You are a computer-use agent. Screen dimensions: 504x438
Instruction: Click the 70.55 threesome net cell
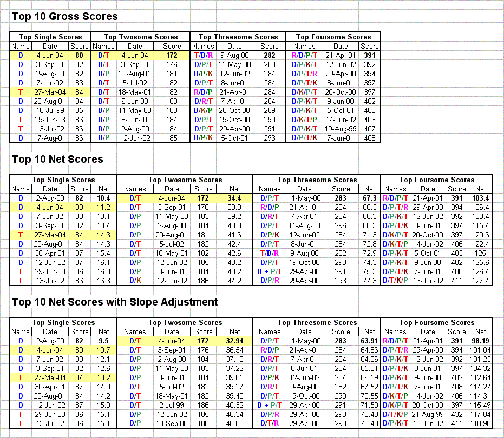point(370,396)
